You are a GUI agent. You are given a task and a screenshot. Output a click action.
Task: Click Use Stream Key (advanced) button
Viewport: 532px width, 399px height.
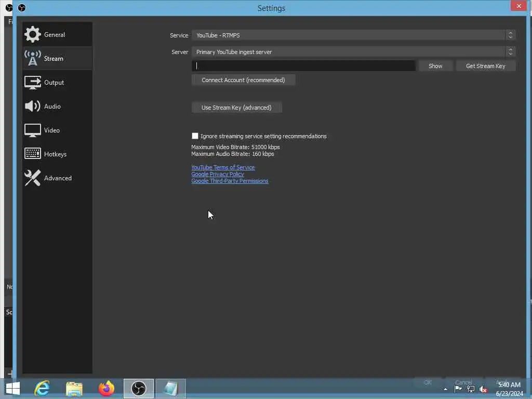click(236, 108)
